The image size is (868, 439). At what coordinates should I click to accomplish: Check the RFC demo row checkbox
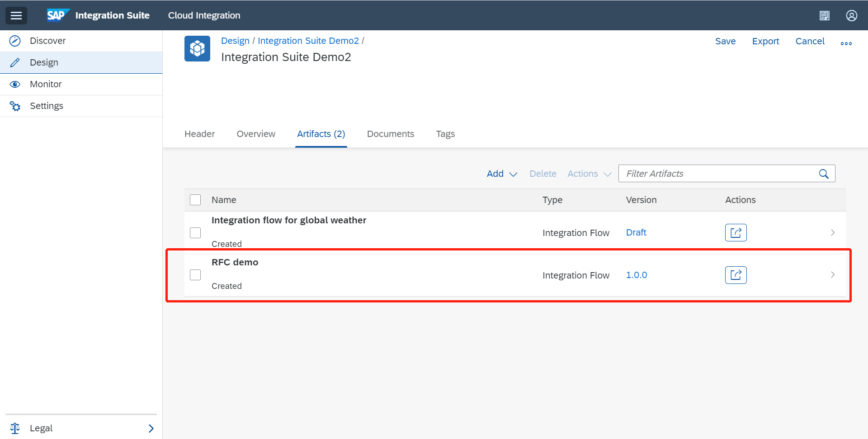pos(195,274)
